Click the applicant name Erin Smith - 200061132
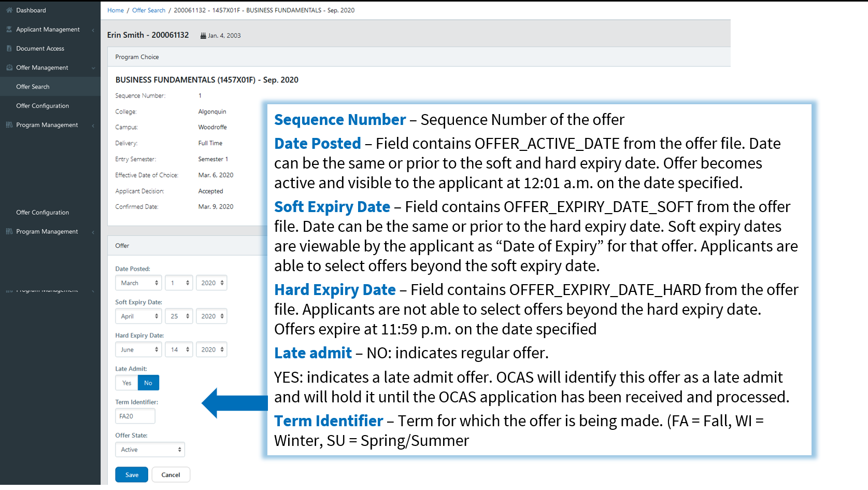The height and width of the screenshot is (490, 868). pos(148,35)
